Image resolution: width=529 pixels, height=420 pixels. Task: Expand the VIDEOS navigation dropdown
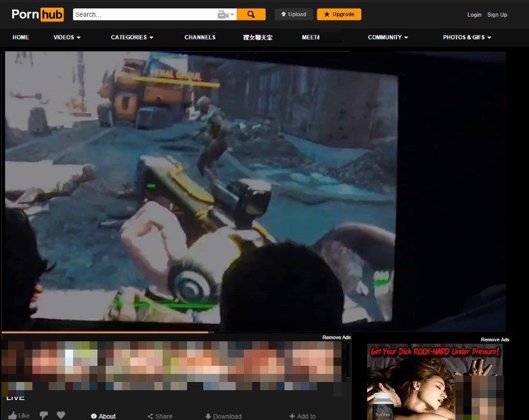click(x=67, y=37)
